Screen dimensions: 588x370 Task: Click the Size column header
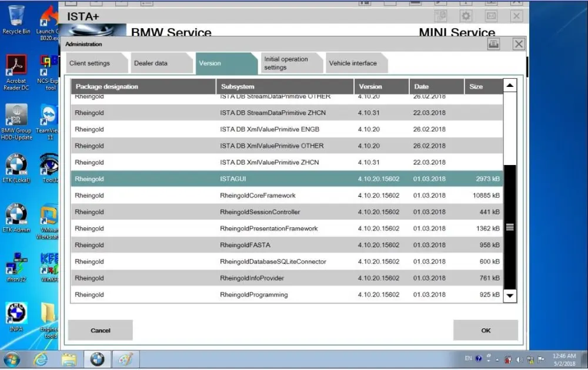pyautogui.click(x=484, y=86)
